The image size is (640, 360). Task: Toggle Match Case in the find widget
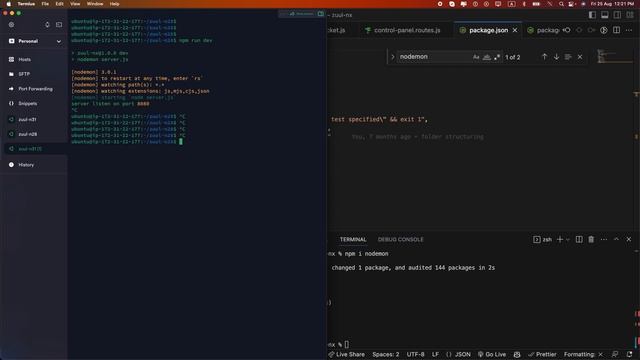pos(476,57)
